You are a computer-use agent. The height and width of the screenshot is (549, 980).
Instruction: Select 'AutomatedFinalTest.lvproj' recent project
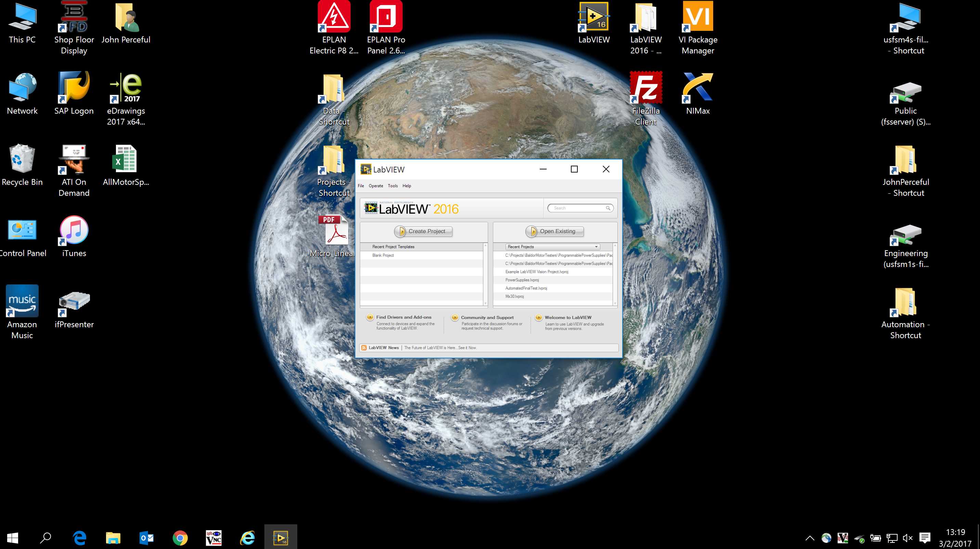tap(526, 288)
